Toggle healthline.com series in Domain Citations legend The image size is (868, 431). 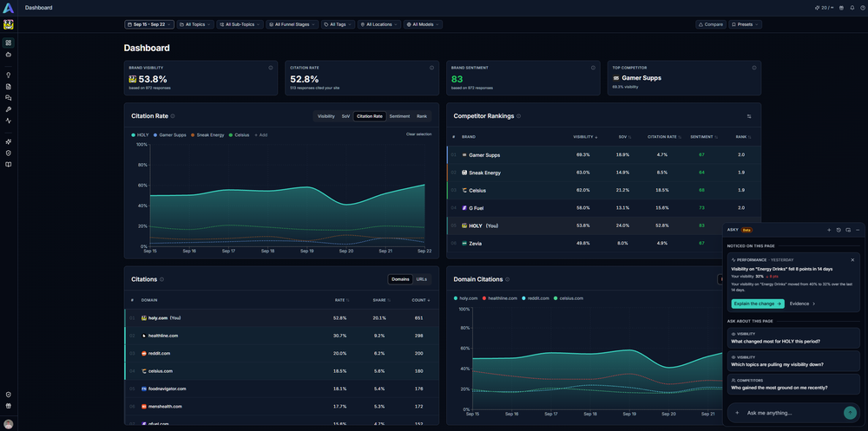(499, 298)
